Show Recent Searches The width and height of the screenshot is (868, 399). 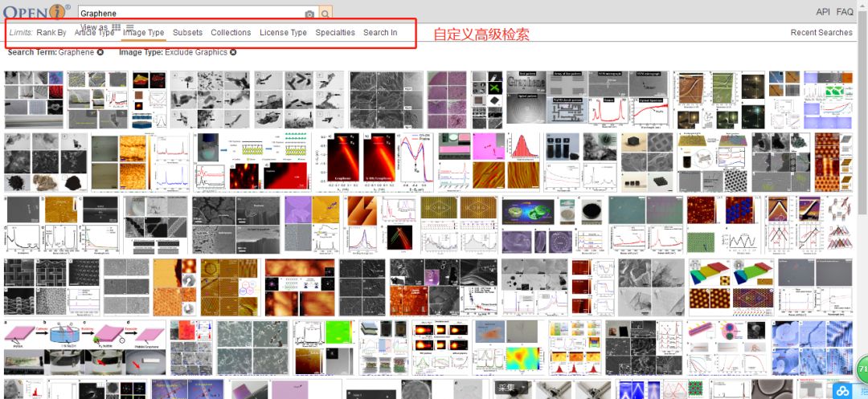[x=821, y=33]
